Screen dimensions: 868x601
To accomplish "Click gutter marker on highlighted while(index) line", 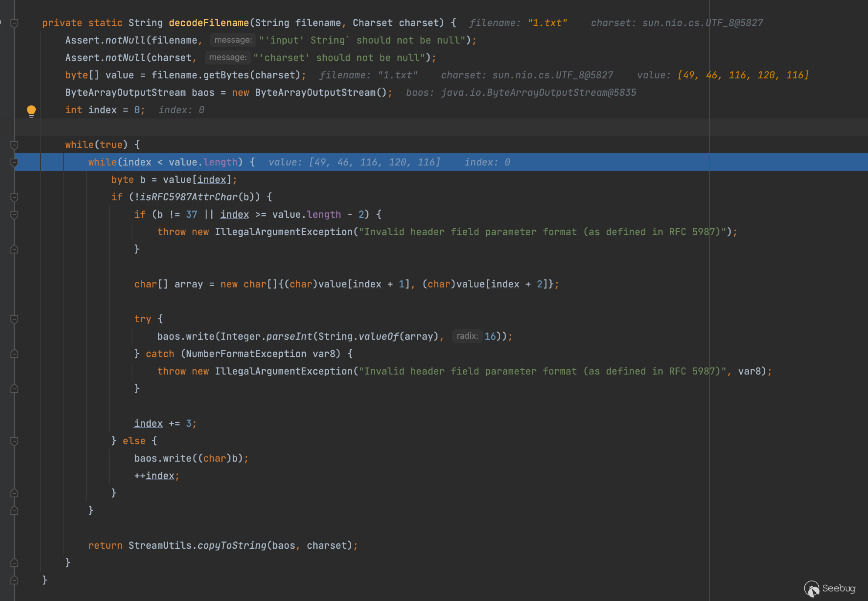I will point(14,162).
